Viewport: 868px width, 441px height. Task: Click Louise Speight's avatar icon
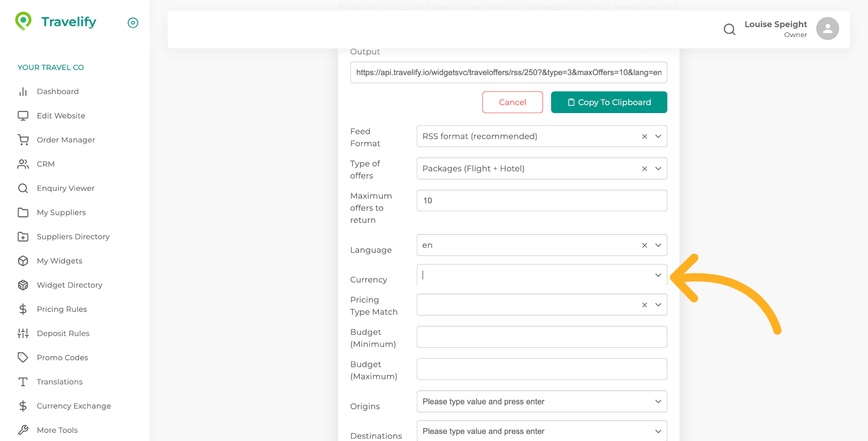tap(827, 28)
